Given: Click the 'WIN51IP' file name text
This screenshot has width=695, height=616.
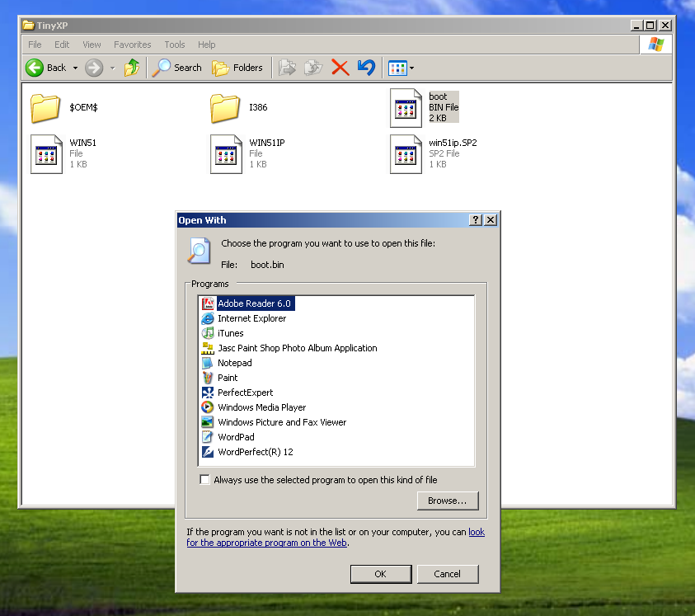Looking at the screenshot, I should [x=267, y=143].
